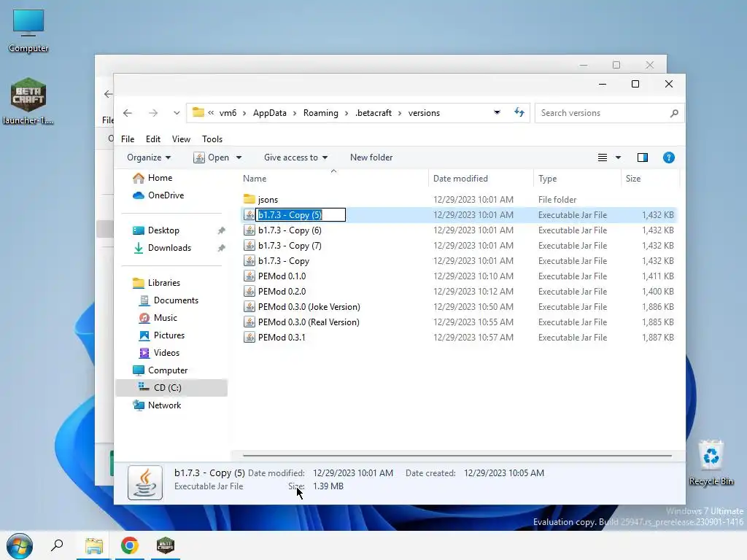Image resolution: width=747 pixels, height=560 pixels.
Task: Open Explorer help icon
Action: [668, 157]
